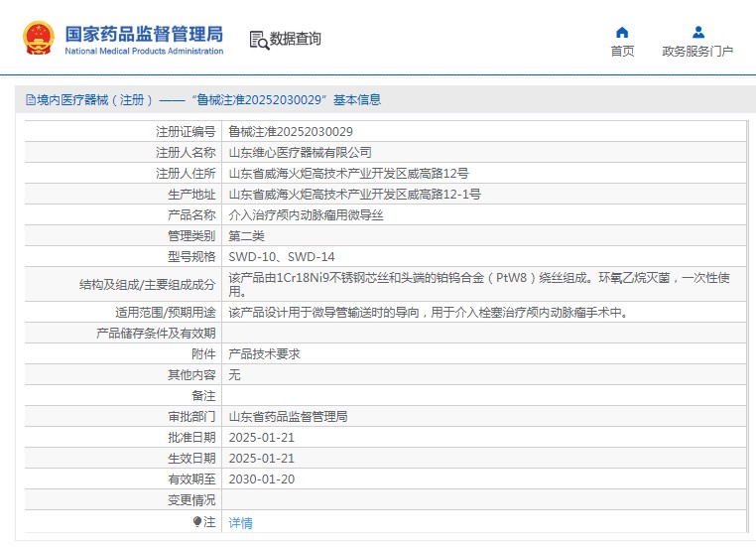Click the 管理类别 label

[x=191, y=236]
